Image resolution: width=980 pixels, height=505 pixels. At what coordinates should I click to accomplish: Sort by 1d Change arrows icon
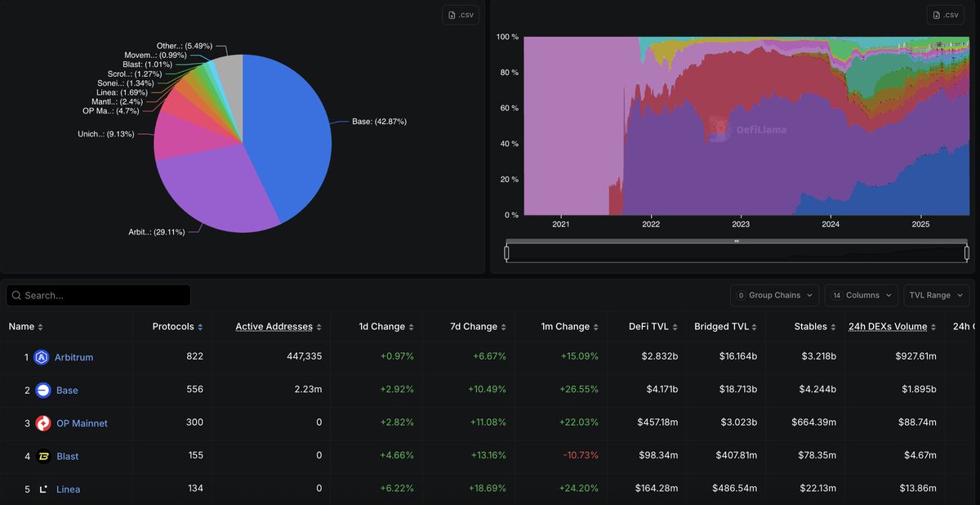tap(412, 327)
